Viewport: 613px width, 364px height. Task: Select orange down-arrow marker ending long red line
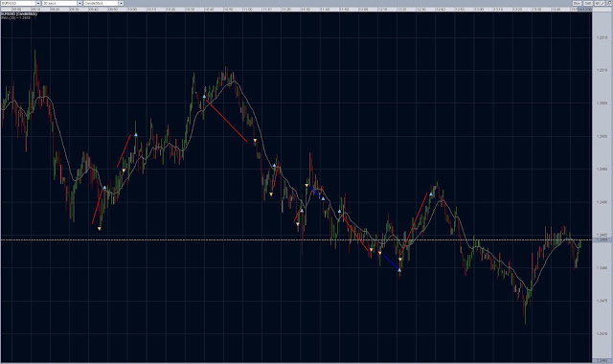click(x=255, y=141)
